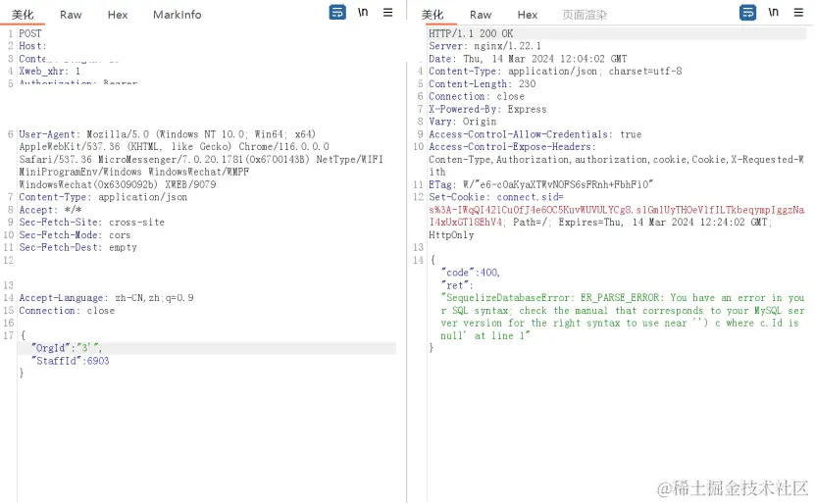Toggle word wrap icon in response panel

[747, 12]
